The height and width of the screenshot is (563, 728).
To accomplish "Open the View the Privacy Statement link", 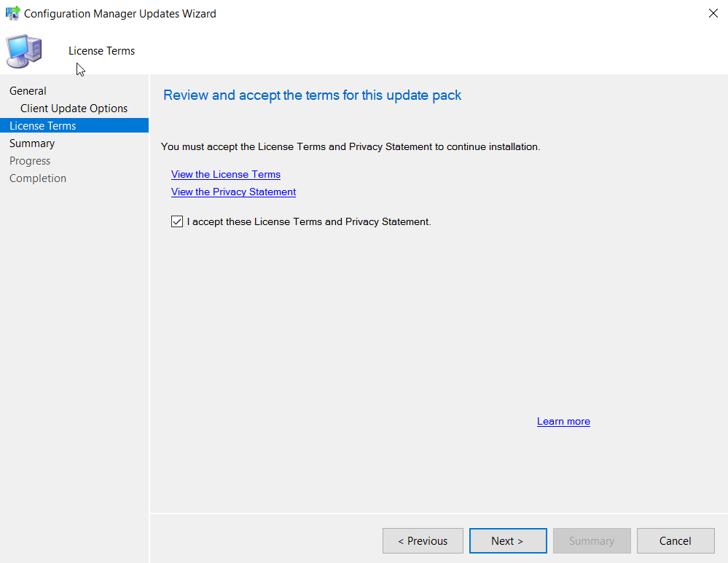I will 233,192.
